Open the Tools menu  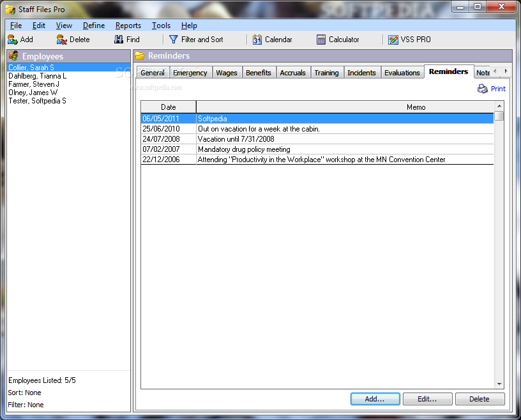[161, 26]
